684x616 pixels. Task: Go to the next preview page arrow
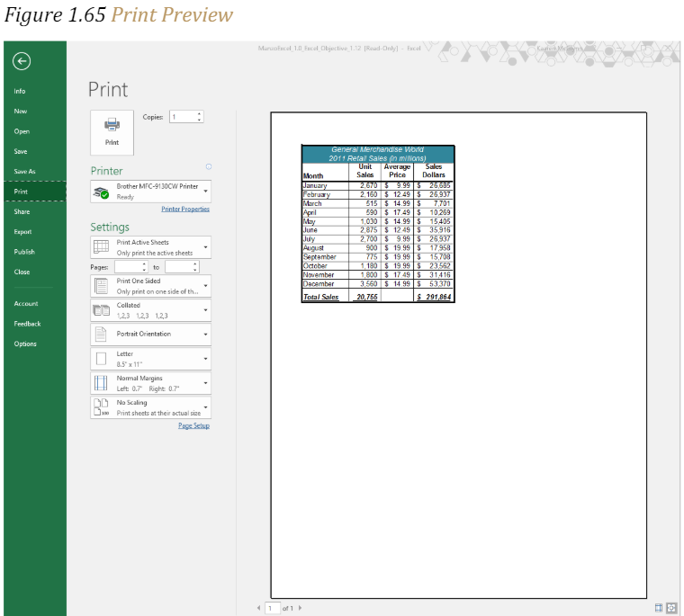pyautogui.click(x=300, y=608)
